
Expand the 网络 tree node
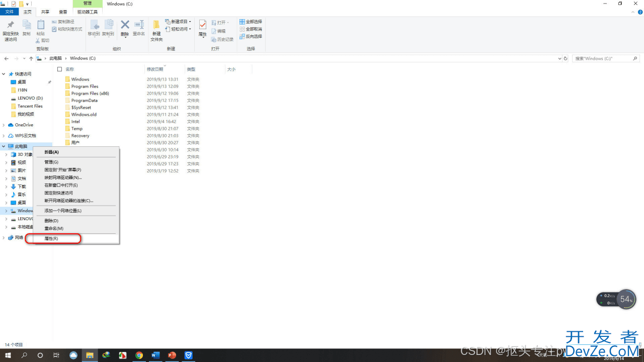(x=4, y=237)
